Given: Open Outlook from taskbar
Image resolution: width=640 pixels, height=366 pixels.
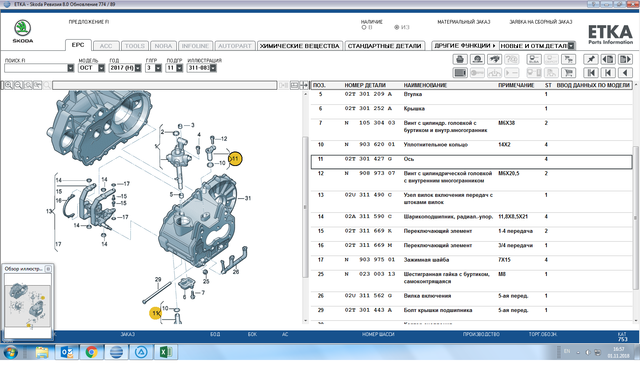Looking at the screenshot, I should pyautogui.click(x=67, y=352).
